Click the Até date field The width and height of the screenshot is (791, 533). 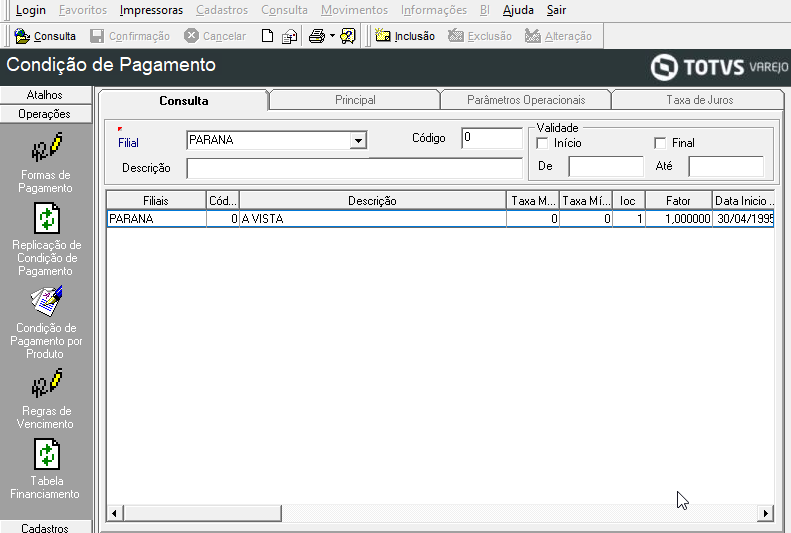[726, 166]
